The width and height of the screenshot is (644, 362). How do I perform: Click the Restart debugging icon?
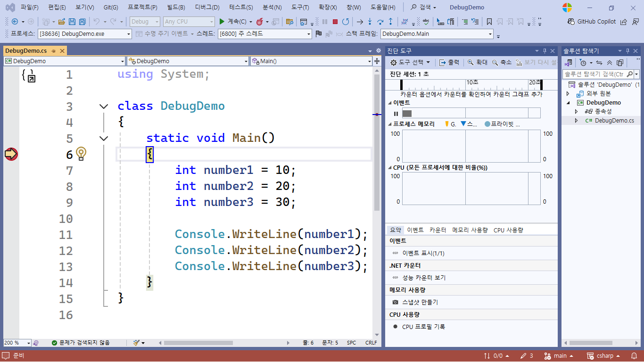(346, 22)
